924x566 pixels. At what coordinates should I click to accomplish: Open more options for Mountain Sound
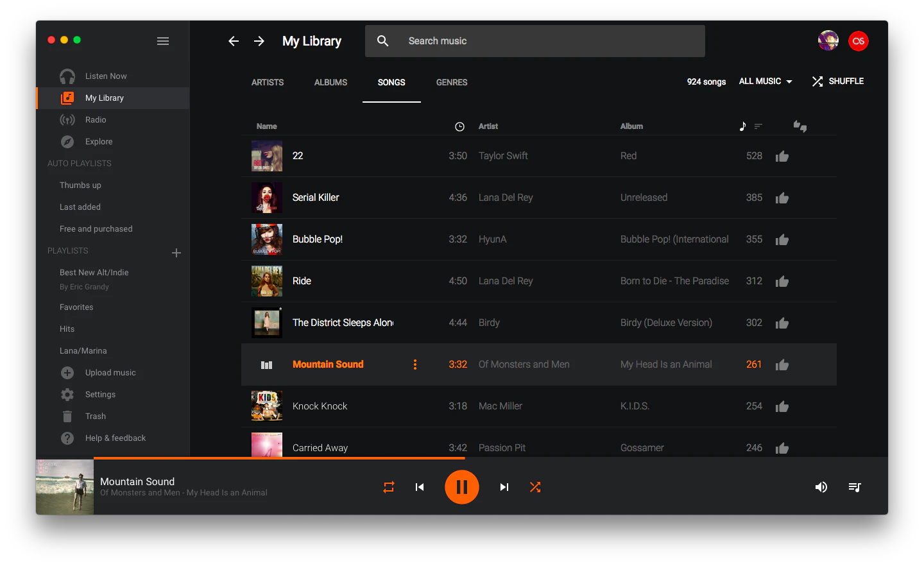(x=415, y=364)
